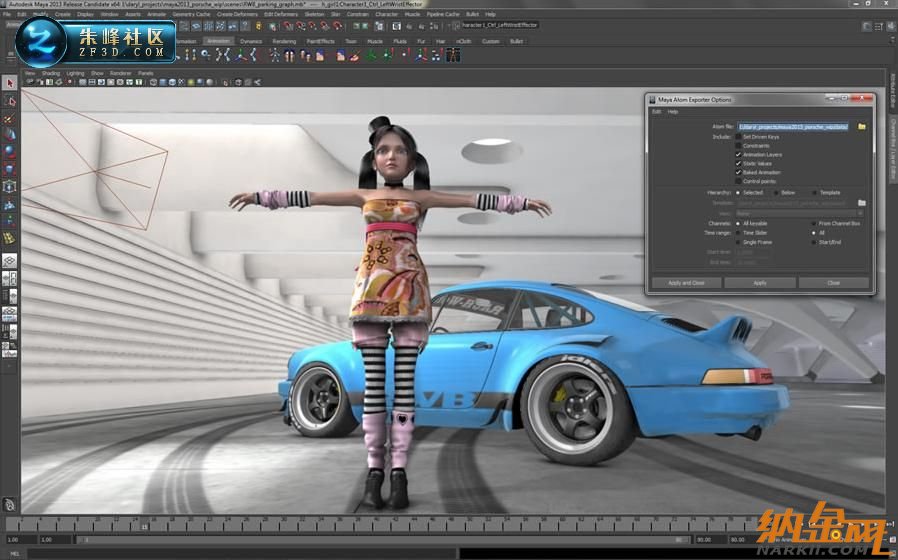Image resolution: width=898 pixels, height=560 pixels.
Task: Choose From Channel Box radio option
Action: [x=814, y=223]
